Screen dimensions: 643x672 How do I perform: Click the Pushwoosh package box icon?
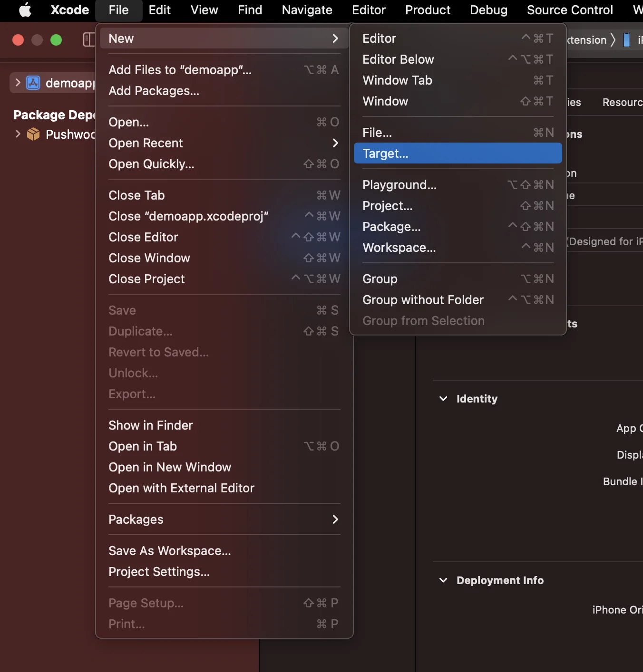click(33, 134)
